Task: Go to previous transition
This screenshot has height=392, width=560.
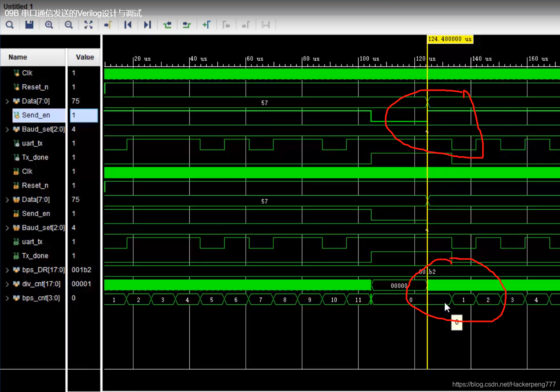Action: [x=167, y=25]
